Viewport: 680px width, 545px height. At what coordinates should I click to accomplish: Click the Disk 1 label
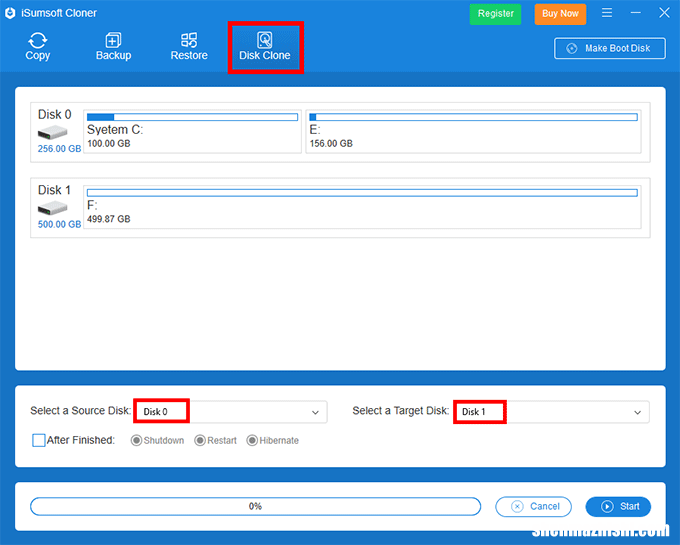(x=54, y=190)
